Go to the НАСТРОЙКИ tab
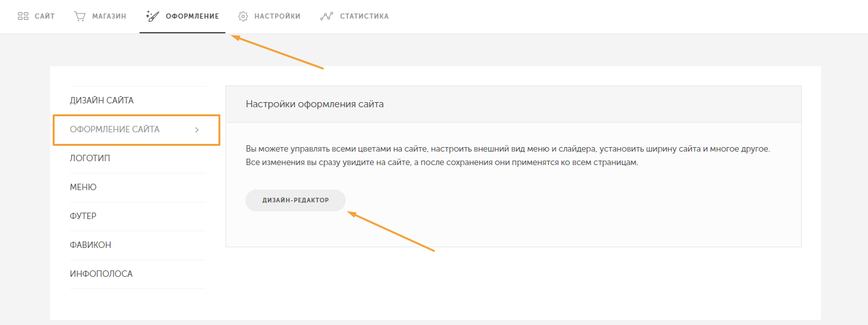868x325 pixels. tap(269, 16)
